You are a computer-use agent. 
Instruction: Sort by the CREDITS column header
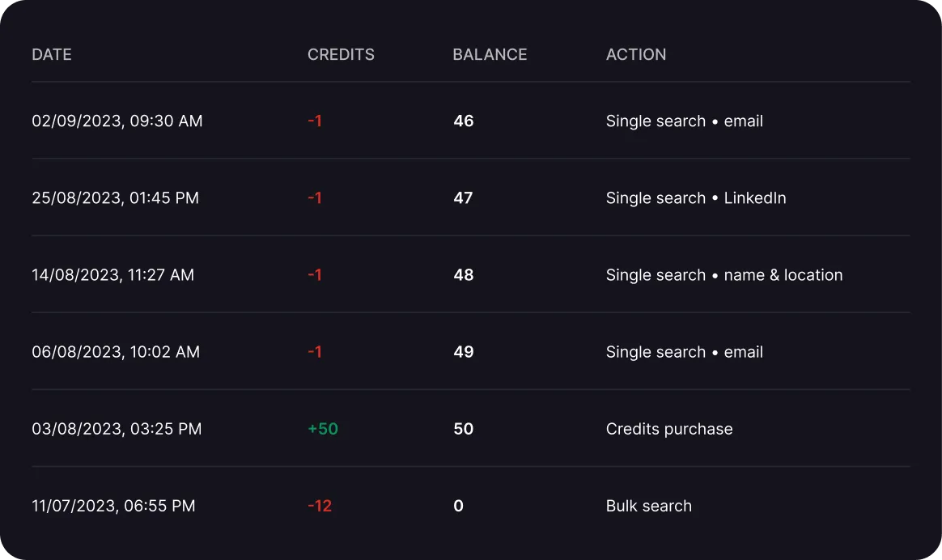[341, 55]
